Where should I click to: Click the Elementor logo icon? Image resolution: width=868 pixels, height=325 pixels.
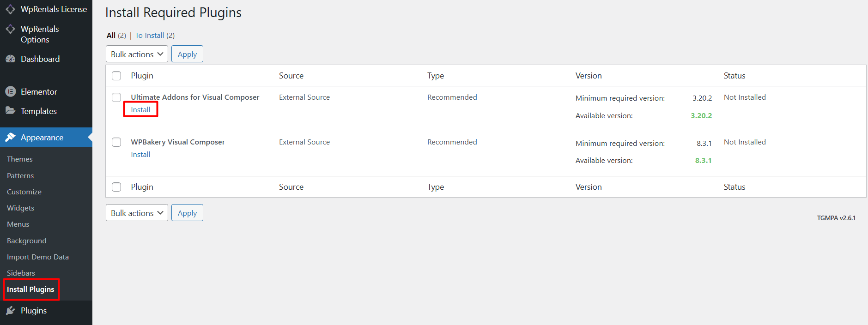[10, 92]
